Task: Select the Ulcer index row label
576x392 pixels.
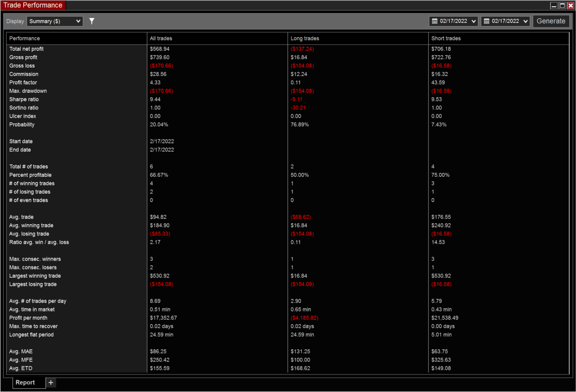Action: 22,116
